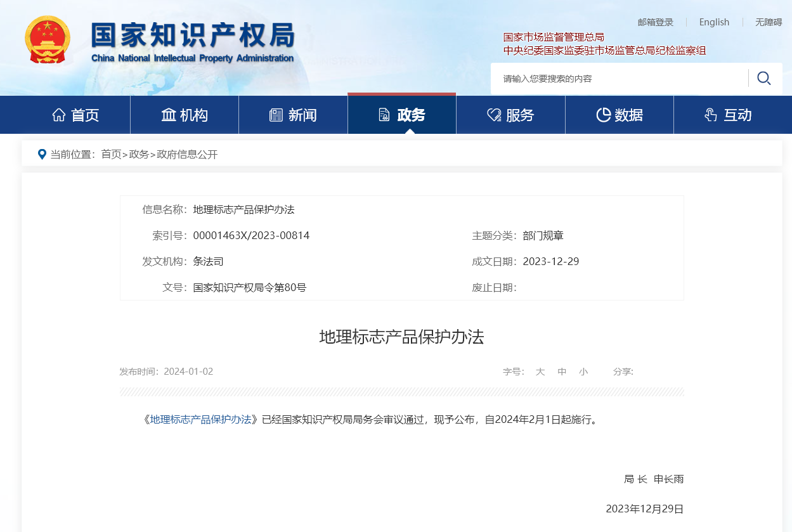Click the building icon beside 机构
The height and width of the screenshot is (532, 792).
(169, 115)
